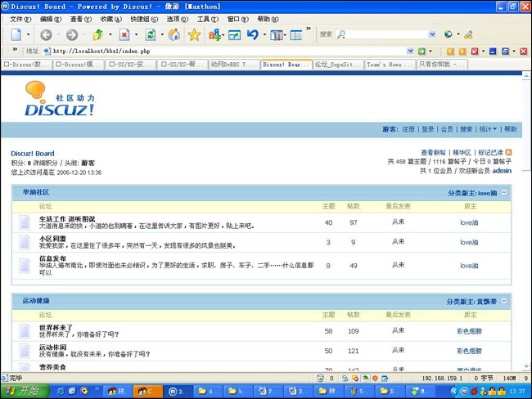Collapse the 运动健康 category section
The width and height of the screenshot is (532, 399).
pos(504,301)
